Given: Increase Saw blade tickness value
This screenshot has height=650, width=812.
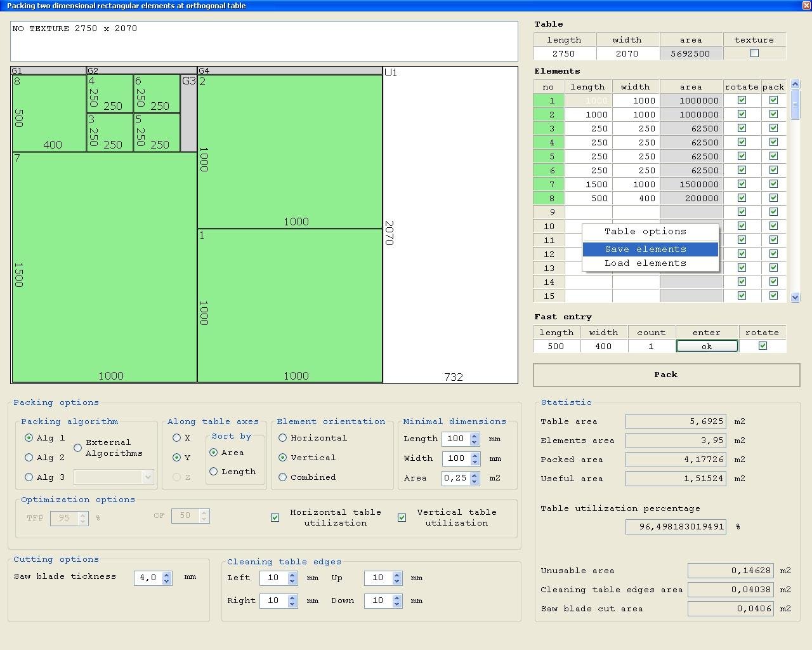Looking at the screenshot, I should (167, 574).
